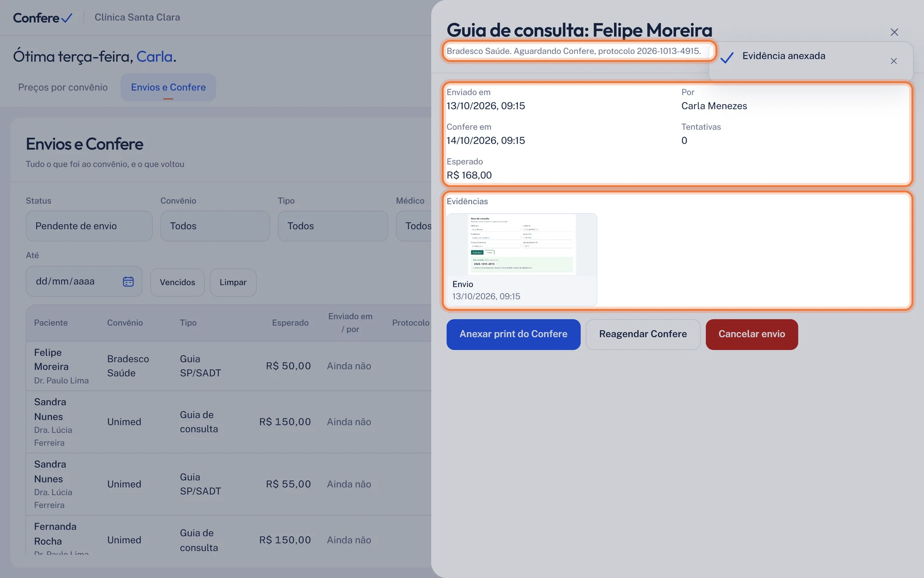The image size is (924, 578).
Task: Open the calendar picker icon in Até field
Action: (x=128, y=281)
